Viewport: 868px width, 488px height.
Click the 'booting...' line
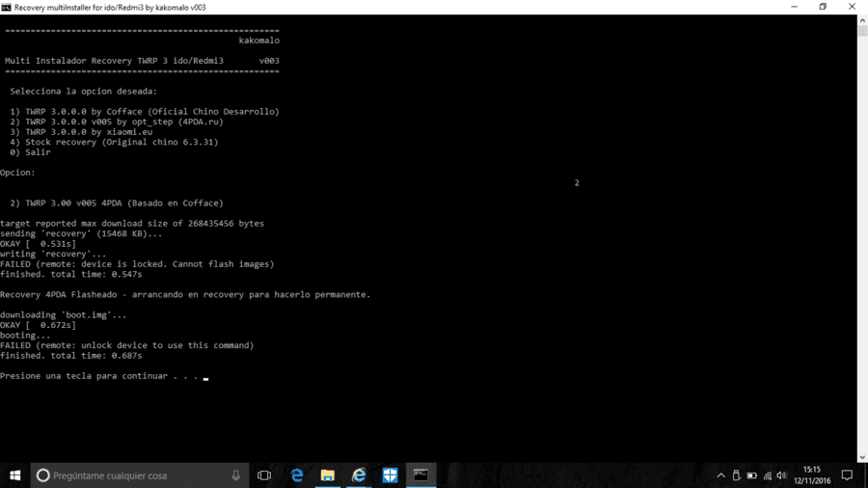pyautogui.click(x=25, y=336)
